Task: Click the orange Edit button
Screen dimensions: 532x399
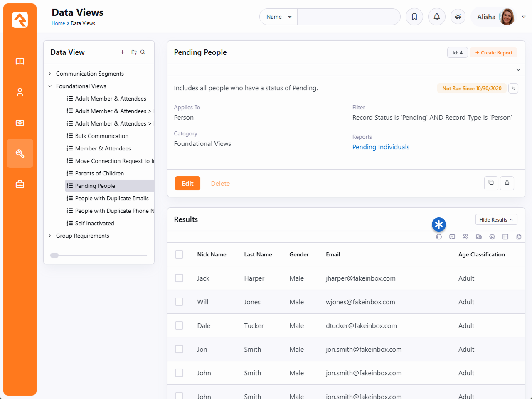Action: tap(187, 183)
